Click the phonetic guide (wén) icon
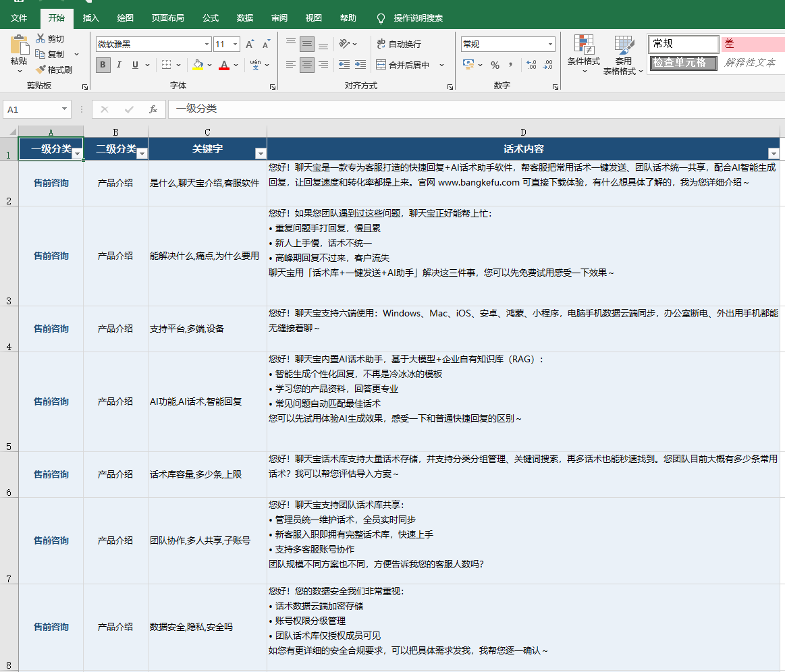Image resolution: width=785 pixels, height=672 pixels. point(255,65)
